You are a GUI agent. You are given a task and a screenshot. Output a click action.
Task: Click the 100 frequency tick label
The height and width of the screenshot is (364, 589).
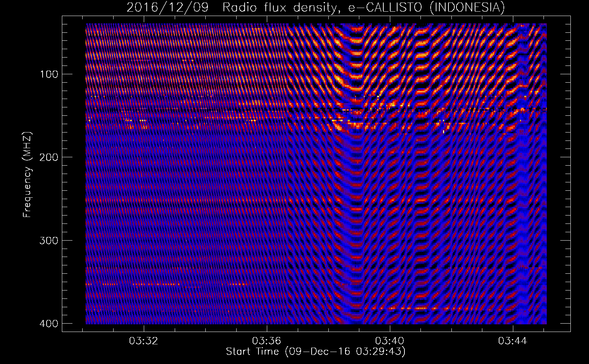point(48,74)
